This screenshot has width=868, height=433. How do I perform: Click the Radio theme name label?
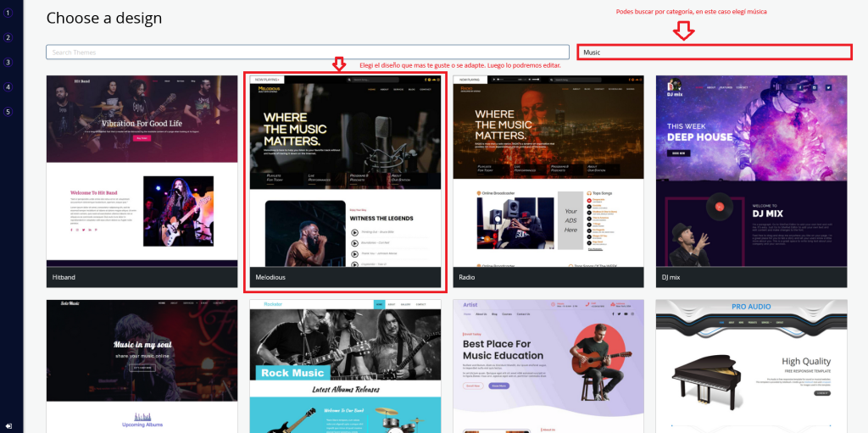coord(468,277)
